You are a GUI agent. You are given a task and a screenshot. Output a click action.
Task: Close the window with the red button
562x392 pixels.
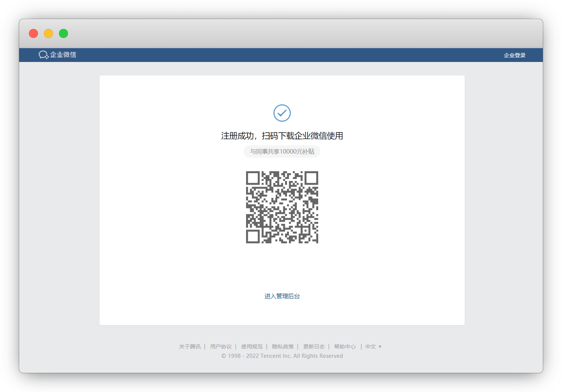pyautogui.click(x=33, y=33)
